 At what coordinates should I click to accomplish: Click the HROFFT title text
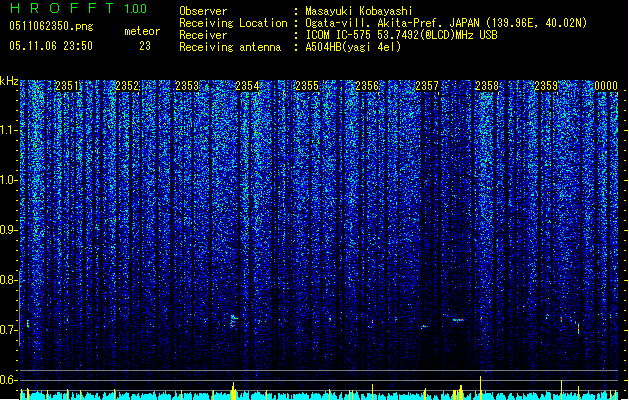62,8
